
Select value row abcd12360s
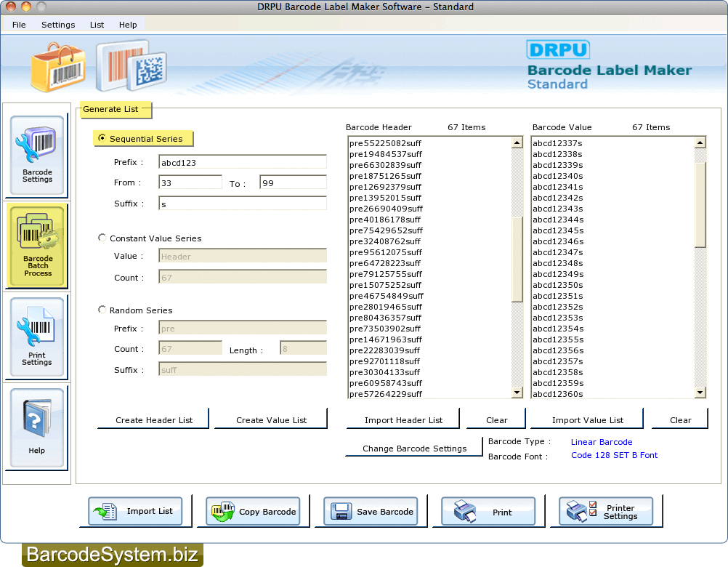tap(613, 394)
